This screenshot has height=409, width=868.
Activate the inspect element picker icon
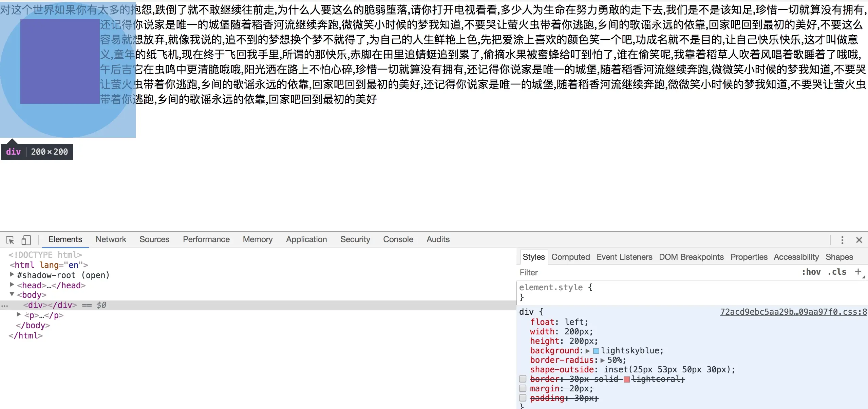[10, 240]
